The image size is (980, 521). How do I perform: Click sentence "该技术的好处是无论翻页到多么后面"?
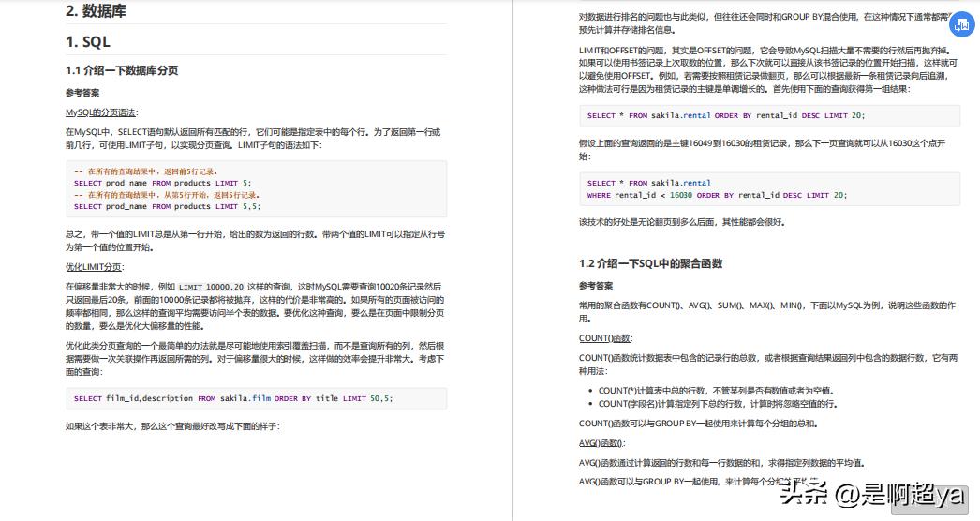682,222
